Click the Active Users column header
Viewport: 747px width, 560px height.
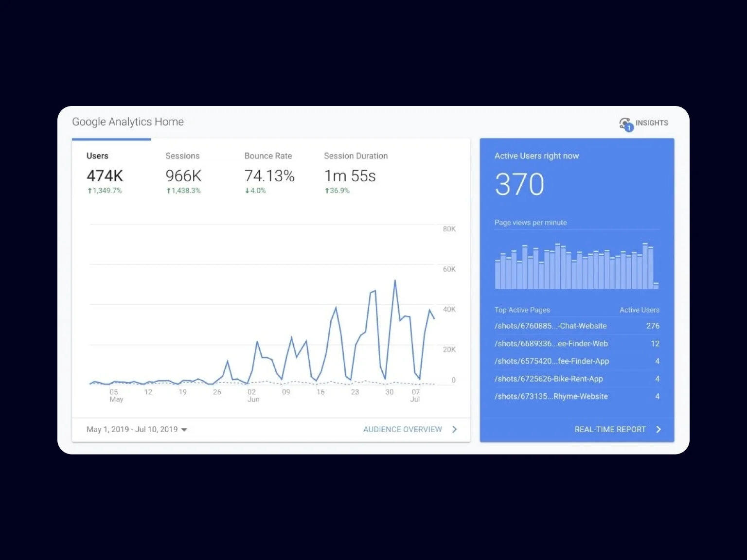tap(640, 310)
